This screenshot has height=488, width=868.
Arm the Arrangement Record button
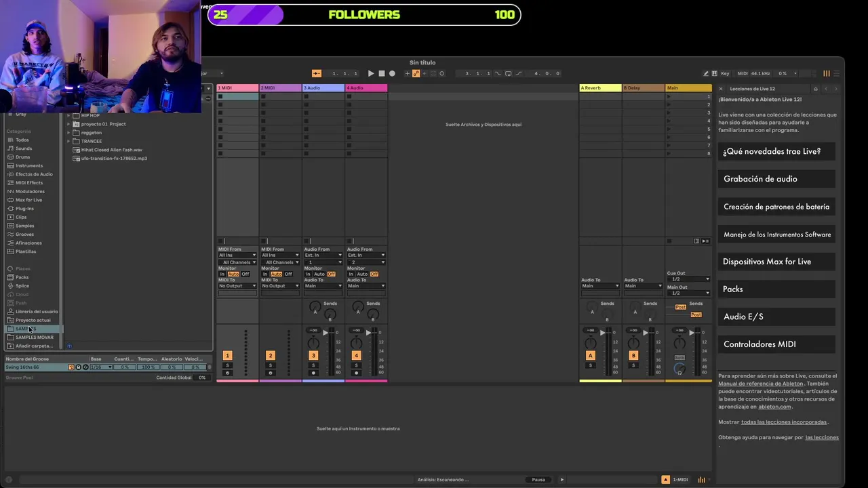coord(392,73)
